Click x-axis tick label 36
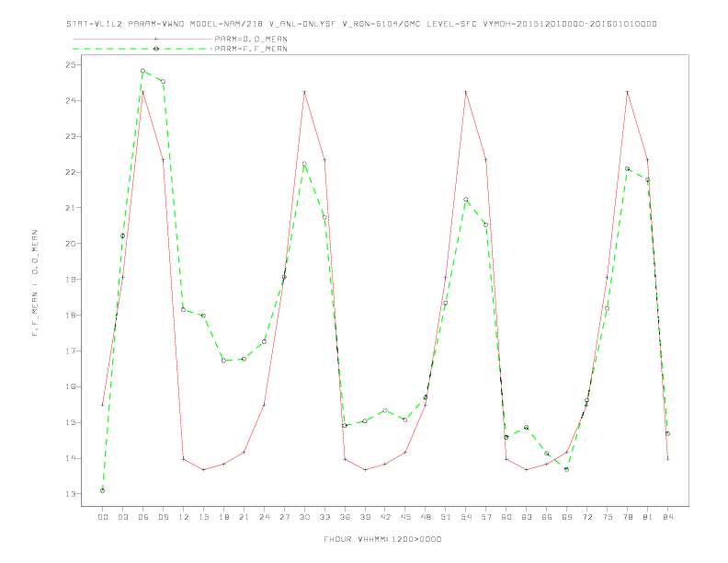The height and width of the screenshot is (563, 728). tap(345, 517)
